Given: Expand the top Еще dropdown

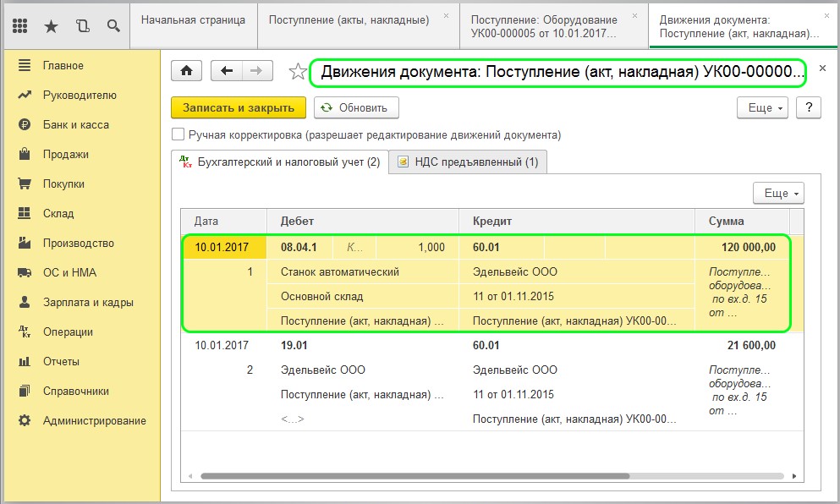Looking at the screenshot, I should tap(762, 107).
